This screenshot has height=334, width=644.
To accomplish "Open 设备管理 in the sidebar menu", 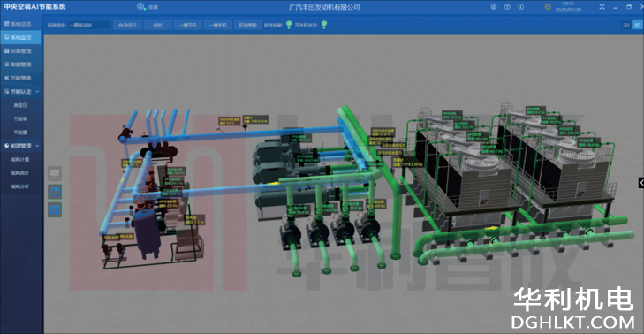I will point(21,51).
